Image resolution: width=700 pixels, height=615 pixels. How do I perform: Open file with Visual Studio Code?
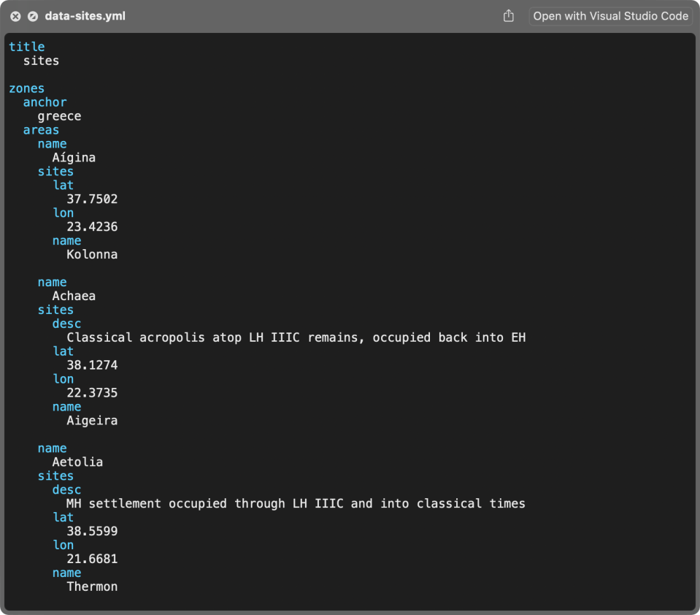(610, 16)
